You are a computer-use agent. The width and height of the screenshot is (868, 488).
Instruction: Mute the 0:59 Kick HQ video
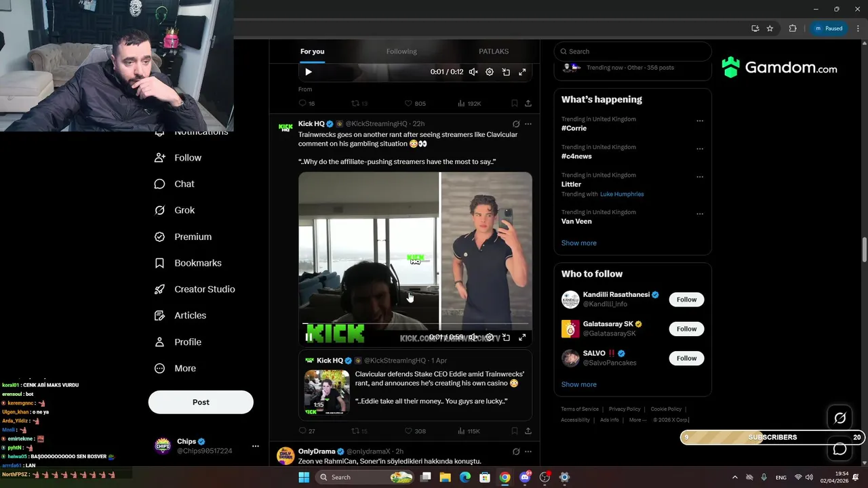click(x=473, y=337)
